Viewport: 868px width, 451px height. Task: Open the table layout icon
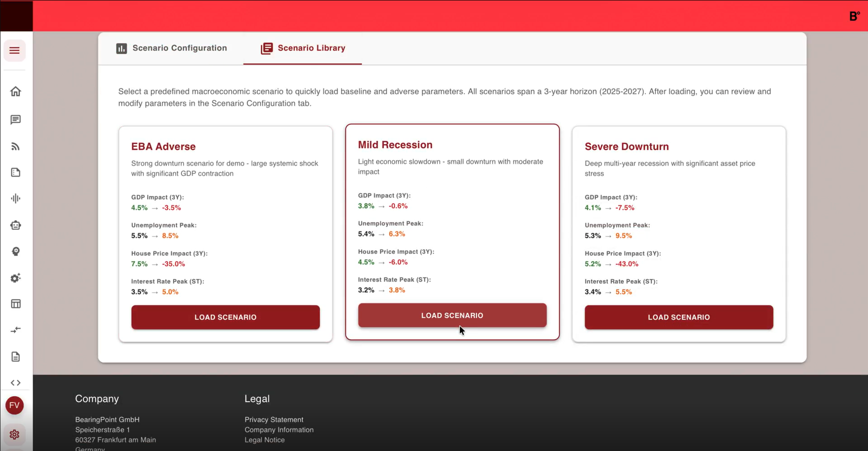15,304
